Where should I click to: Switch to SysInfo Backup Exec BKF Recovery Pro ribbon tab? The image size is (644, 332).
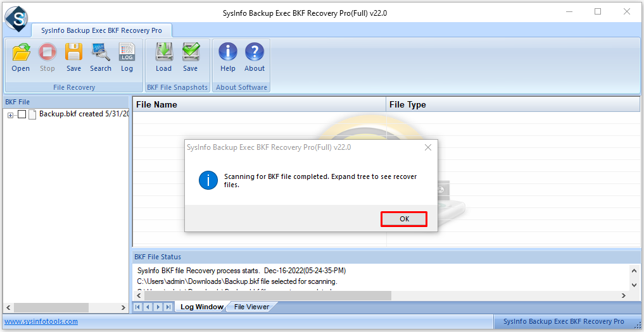coord(101,30)
